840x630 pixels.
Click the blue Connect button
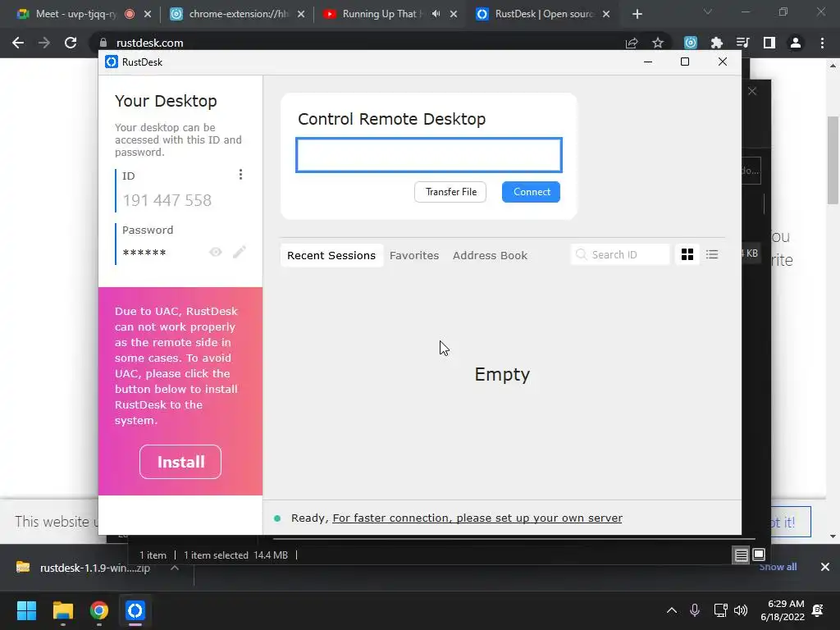(x=531, y=192)
